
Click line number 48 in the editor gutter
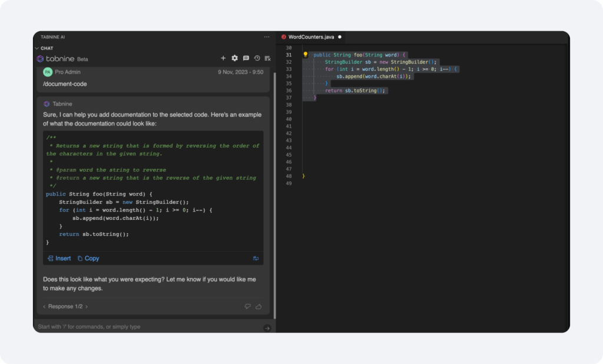click(289, 176)
